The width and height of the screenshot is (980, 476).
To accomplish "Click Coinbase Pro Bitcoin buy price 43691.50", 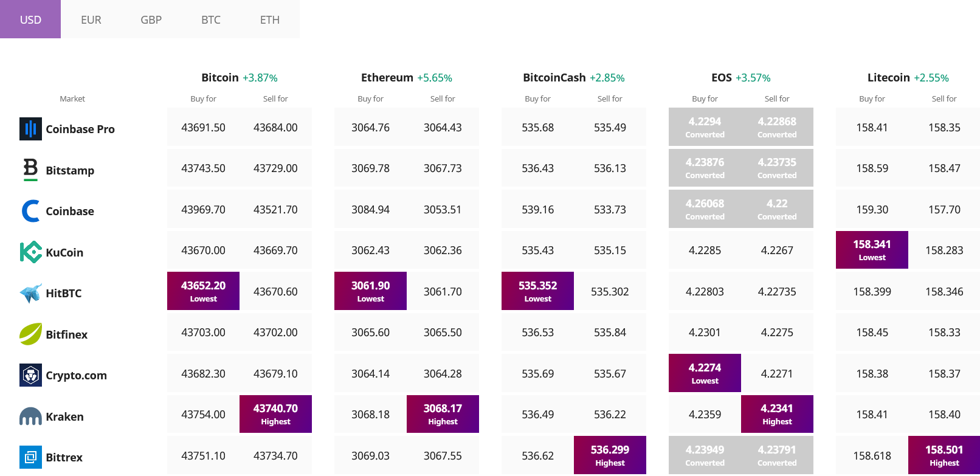I will pos(203,128).
